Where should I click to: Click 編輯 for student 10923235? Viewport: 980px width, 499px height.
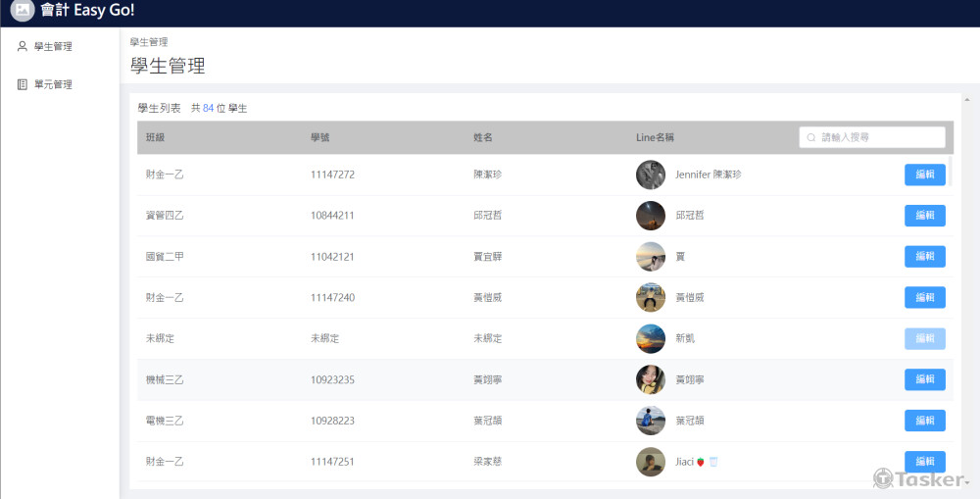924,379
